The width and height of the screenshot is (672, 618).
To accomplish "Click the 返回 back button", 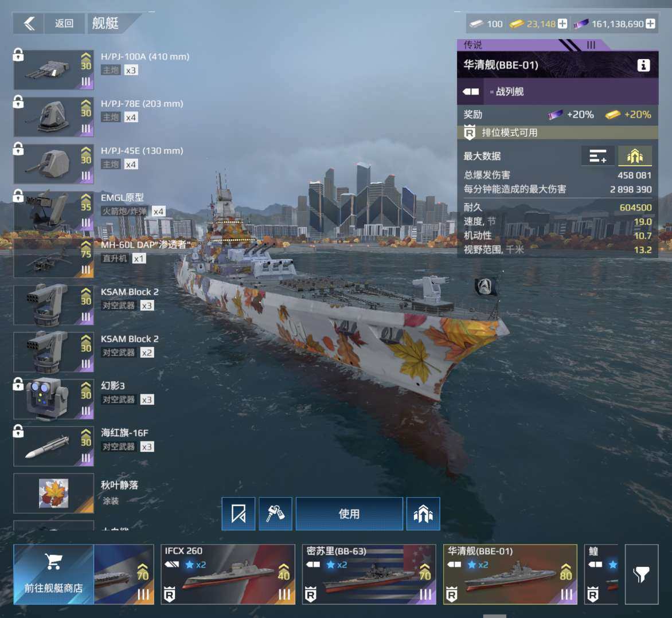I will (64, 23).
